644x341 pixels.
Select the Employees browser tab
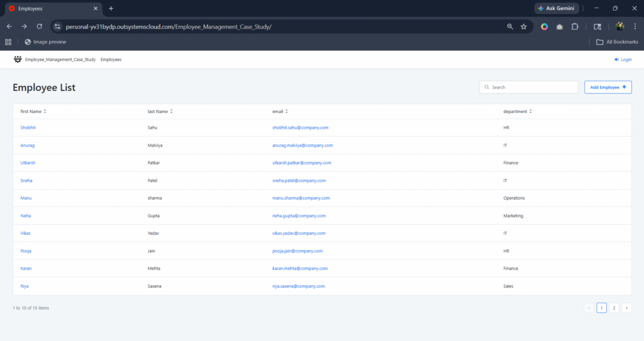point(53,9)
